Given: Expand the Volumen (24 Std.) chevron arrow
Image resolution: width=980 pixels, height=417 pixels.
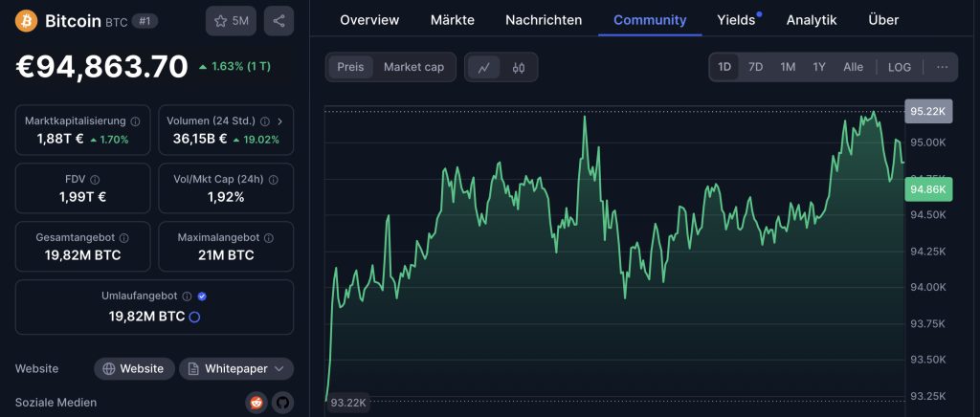Looking at the screenshot, I should [280, 121].
